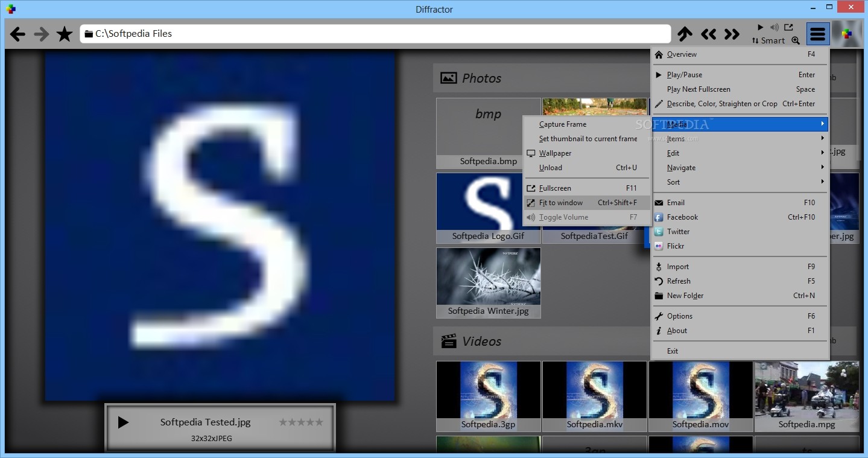Select Describe, Color, Straighten or Crop
Screen dimensions: 868x458
tap(740, 104)
